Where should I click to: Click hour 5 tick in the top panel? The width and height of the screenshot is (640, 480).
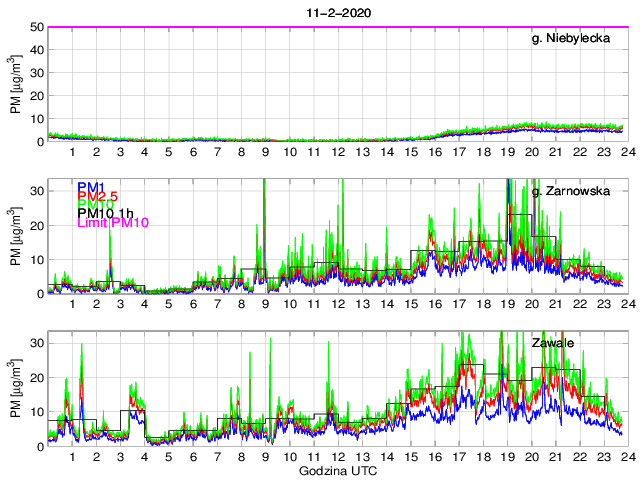coord(168,151)
